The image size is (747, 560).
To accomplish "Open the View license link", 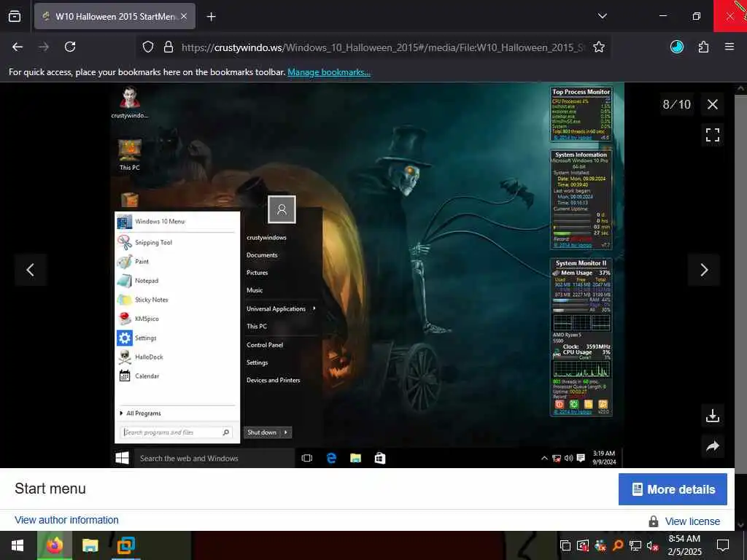I will [x=692, y=521].
